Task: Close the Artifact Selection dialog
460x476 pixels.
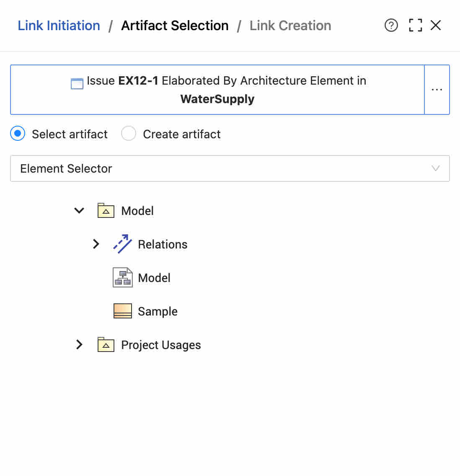Action: click(x=435, y=25)
